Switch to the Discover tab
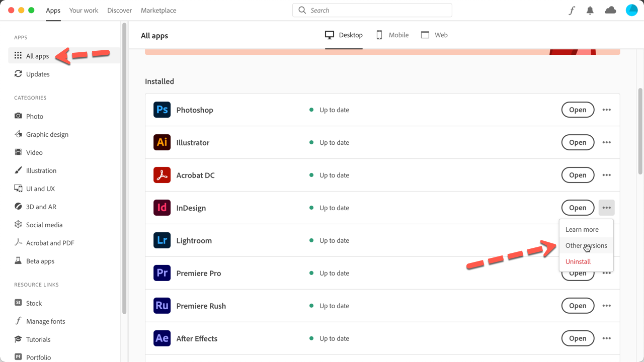Viewport: 644px width, 362px height. tap(119, 10)
